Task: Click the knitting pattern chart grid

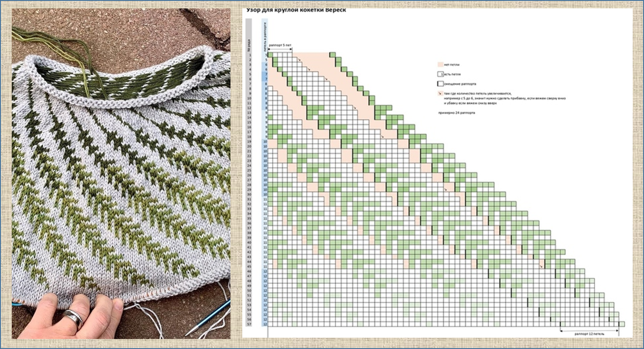Action: [447, 190]
